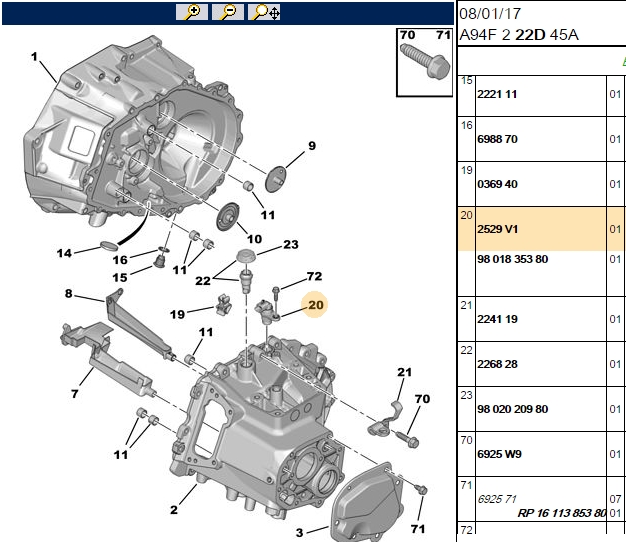Click diagram callout number 23
626x542 pixels.
[291, 244]
